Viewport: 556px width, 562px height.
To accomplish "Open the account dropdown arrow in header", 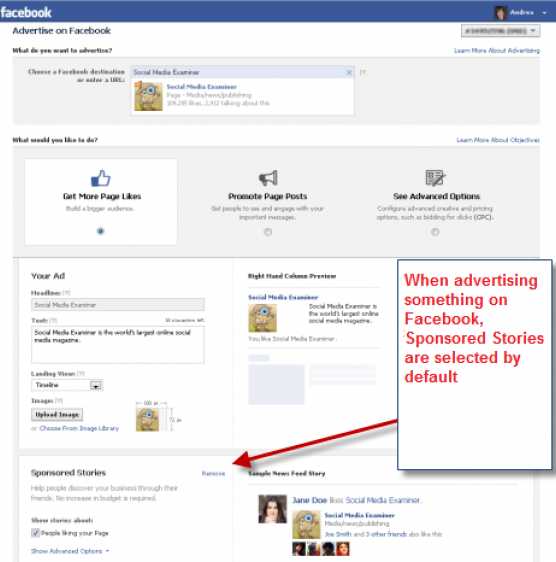I will [x=544, y=13].
